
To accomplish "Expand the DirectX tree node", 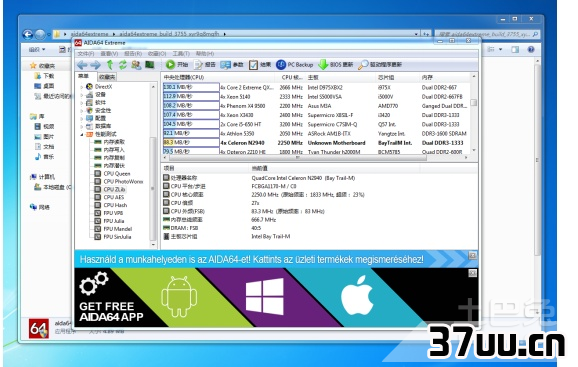I will (x=82, y=87).
